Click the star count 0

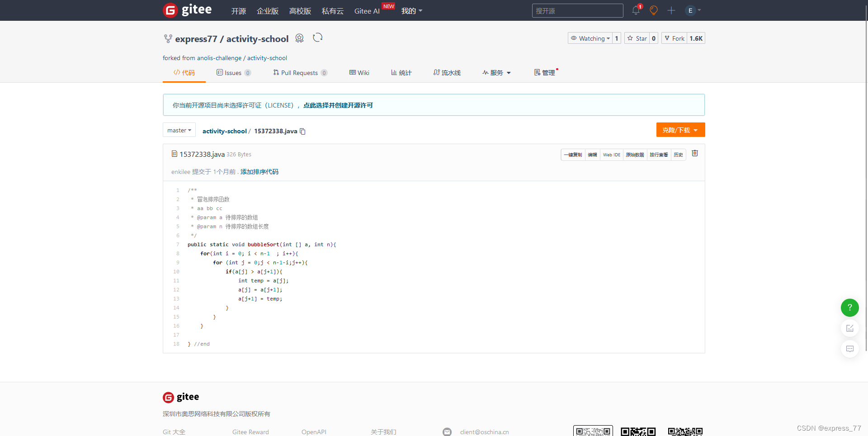[654, 38]
